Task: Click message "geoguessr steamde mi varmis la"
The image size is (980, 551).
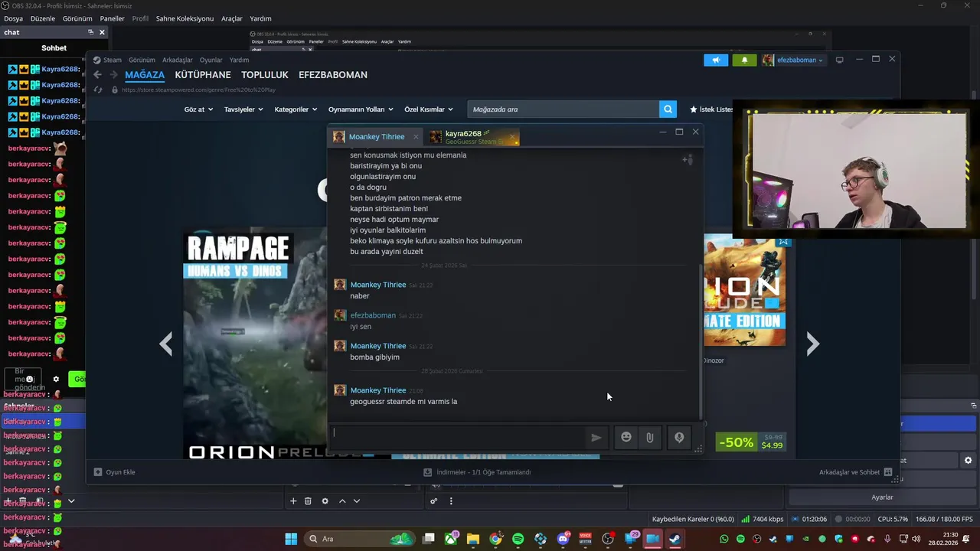Action: (403, 402)
